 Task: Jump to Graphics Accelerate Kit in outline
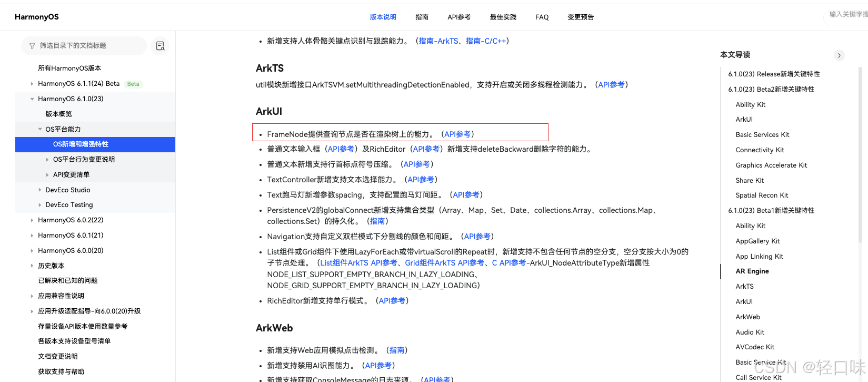(771, 165)
